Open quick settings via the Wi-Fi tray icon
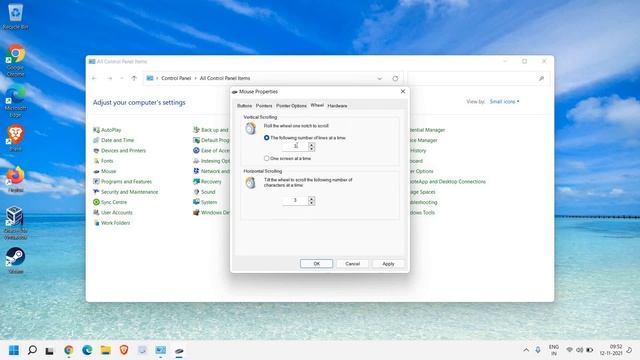The width and height of the screenshot is (640, 360). tap(569, 350)
